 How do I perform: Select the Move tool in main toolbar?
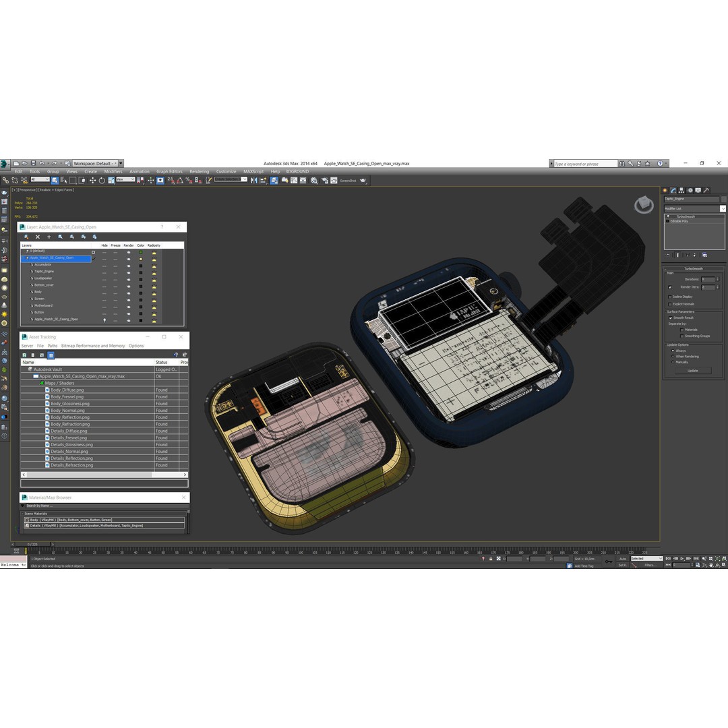(x=92, y=181)
